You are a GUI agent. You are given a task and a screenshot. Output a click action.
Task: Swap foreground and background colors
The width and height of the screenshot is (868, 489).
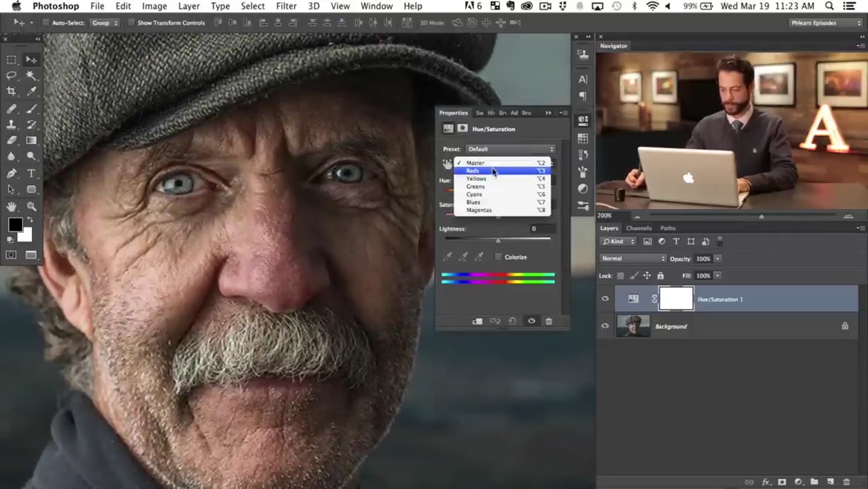point(30,220)
